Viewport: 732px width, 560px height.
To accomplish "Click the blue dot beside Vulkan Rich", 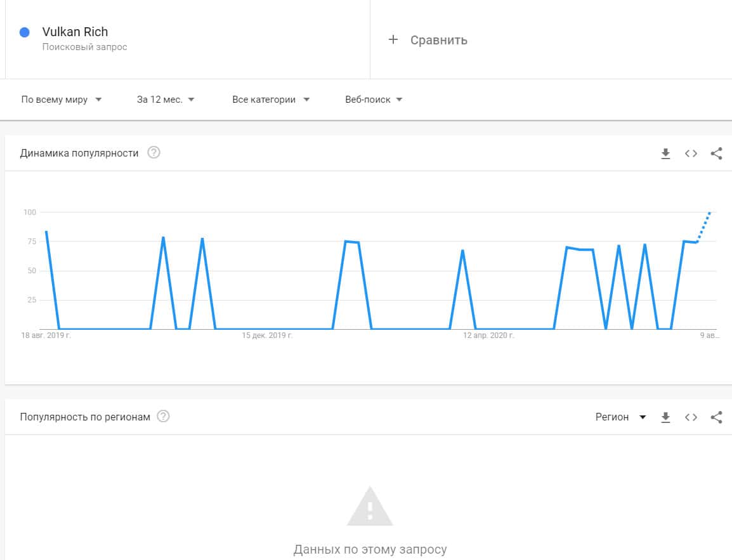I will (x=25, y=32).
